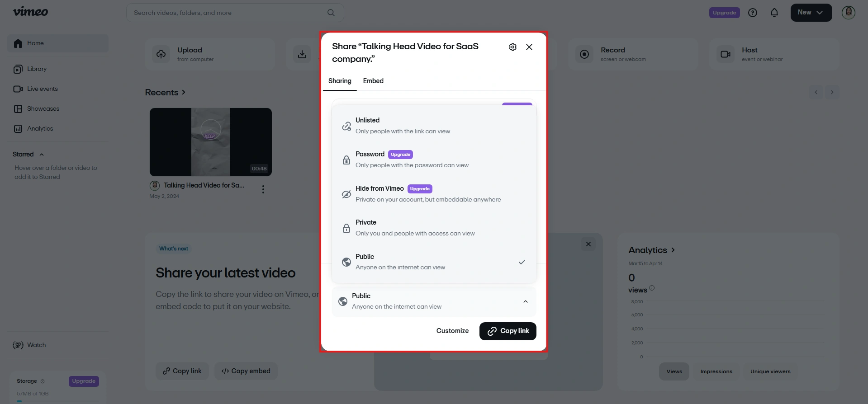Screen dimensions: 868x404
Task: Close the Share dialog
Action: coord(529,47)
